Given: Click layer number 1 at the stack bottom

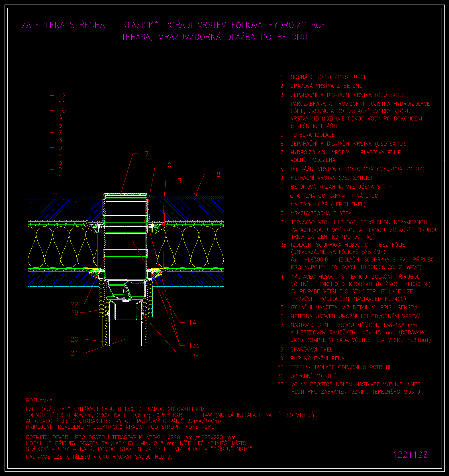Looking at the screenshot, I should (x=60, y=177).
